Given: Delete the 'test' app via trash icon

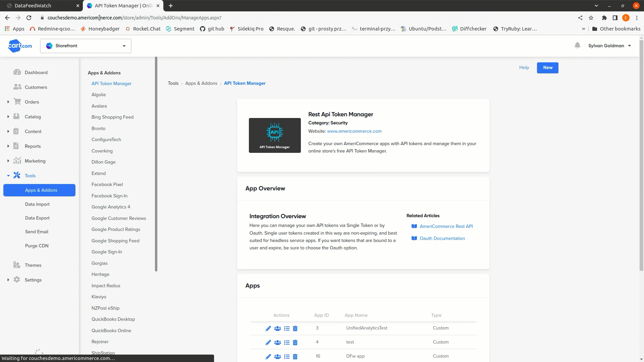Looking at the screenshot, I should [295, 343].
